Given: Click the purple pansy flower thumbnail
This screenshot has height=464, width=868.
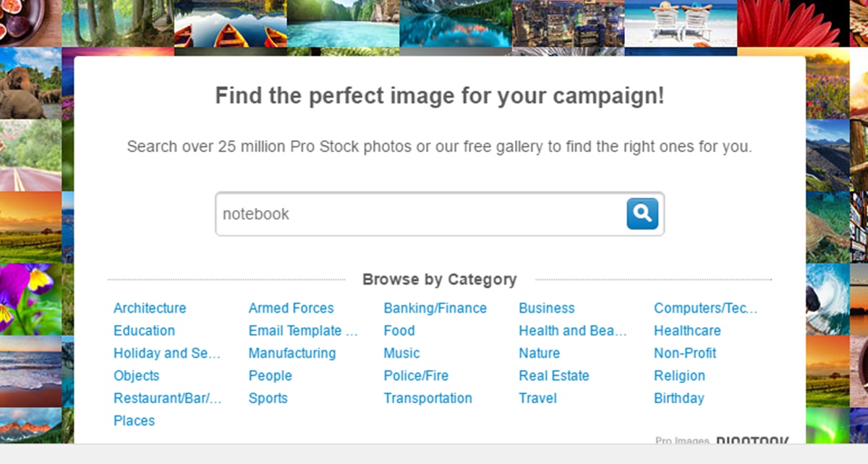Looking at the screenshot, I should [x=29, y=297].
